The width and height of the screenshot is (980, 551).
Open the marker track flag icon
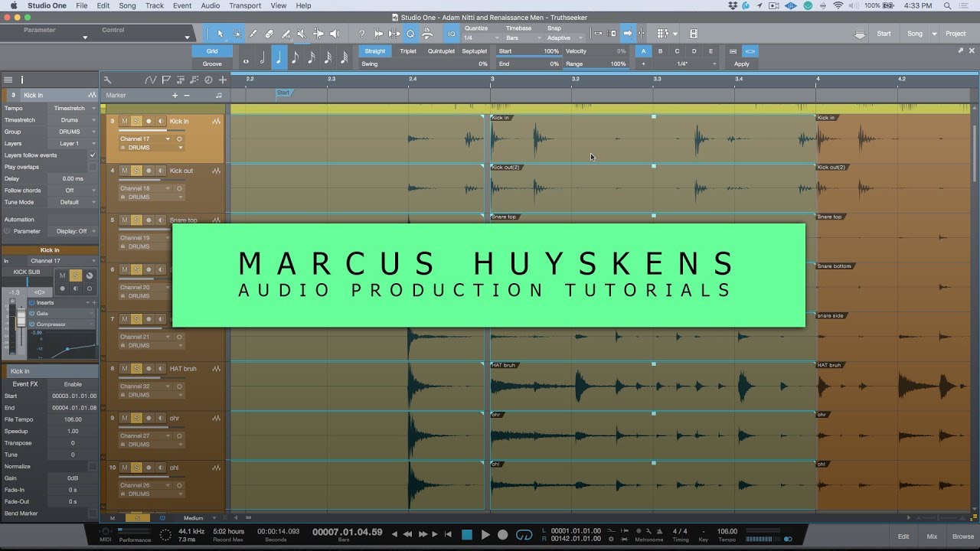click(x=166, y=80)
